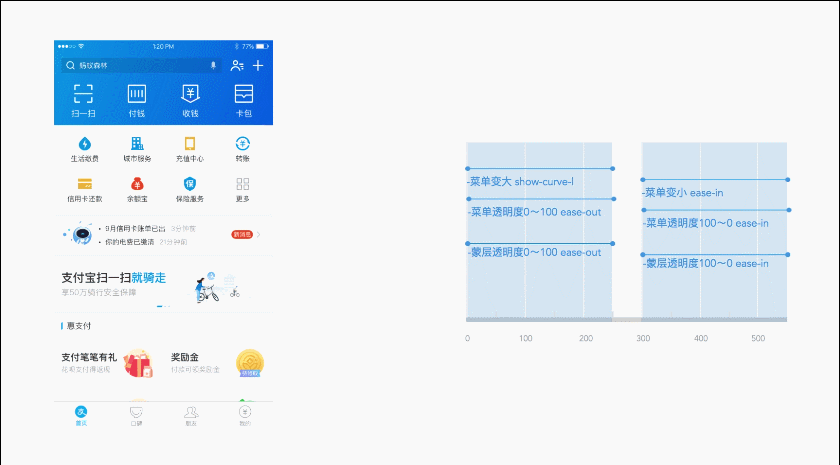Expand the 更多 more services grid

pyautogui.click(x=243, y=184)
